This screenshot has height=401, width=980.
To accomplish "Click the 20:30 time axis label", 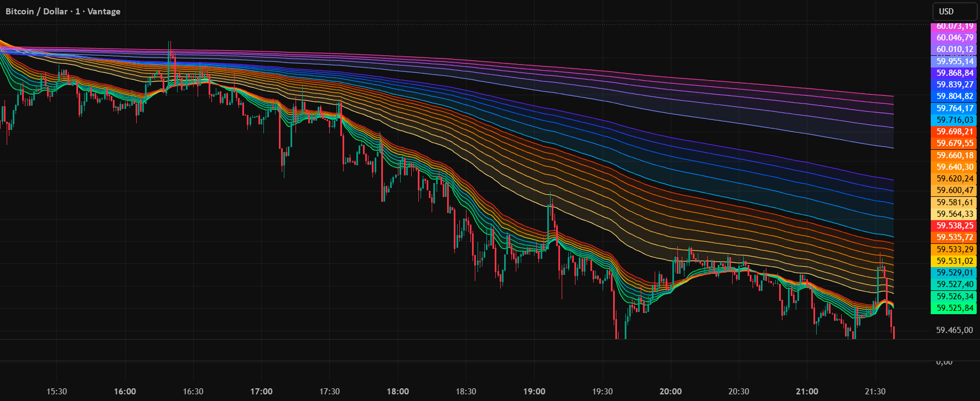I will coord(739,392).
